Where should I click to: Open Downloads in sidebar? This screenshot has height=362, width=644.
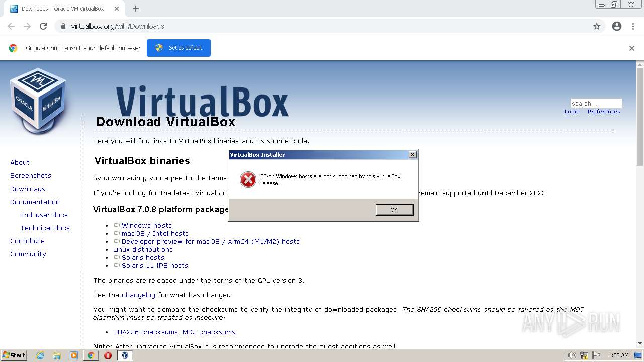(x=28, y=189)
